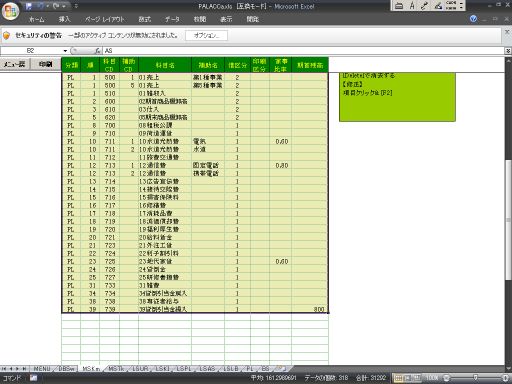Switch to the BS sheet tab

(265, 369)
